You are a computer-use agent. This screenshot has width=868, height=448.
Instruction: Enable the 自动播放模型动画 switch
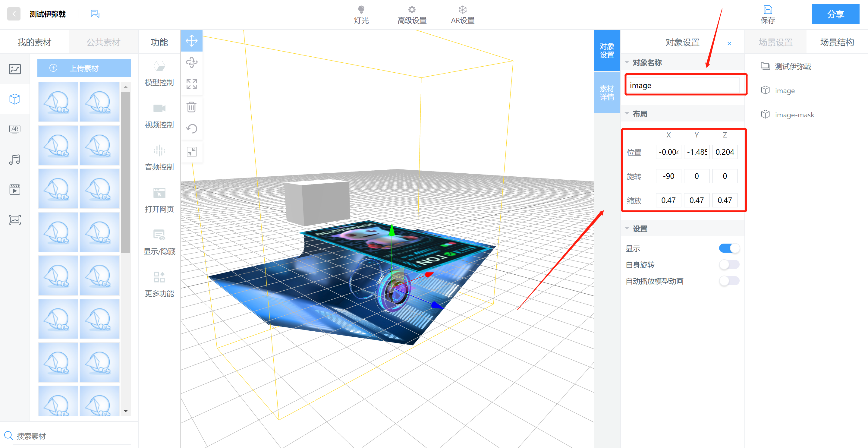(x=729, y=281)
